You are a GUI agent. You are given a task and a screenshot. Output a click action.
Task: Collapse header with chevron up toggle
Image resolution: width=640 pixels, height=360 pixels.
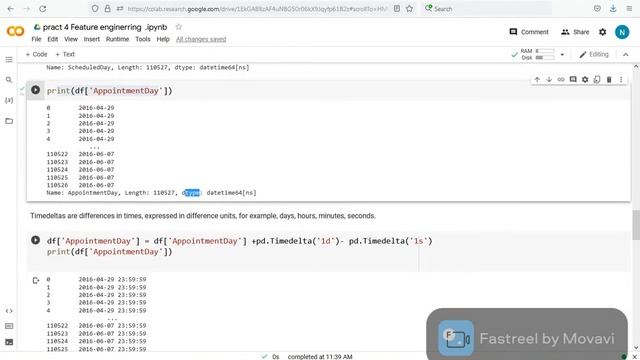(x=625, y=54)
